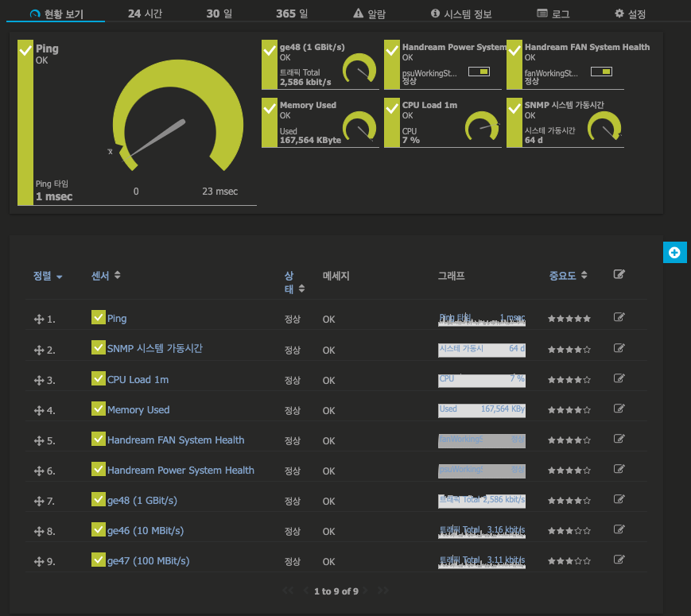691x616 pixels.
Task: Open the 정렬 sort dropdown
Action: 48,277
